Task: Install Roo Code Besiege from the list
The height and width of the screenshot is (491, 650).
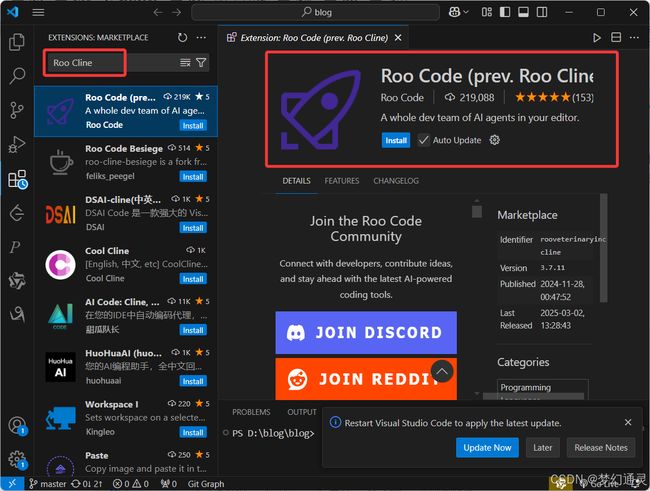Action: [193, 177]
